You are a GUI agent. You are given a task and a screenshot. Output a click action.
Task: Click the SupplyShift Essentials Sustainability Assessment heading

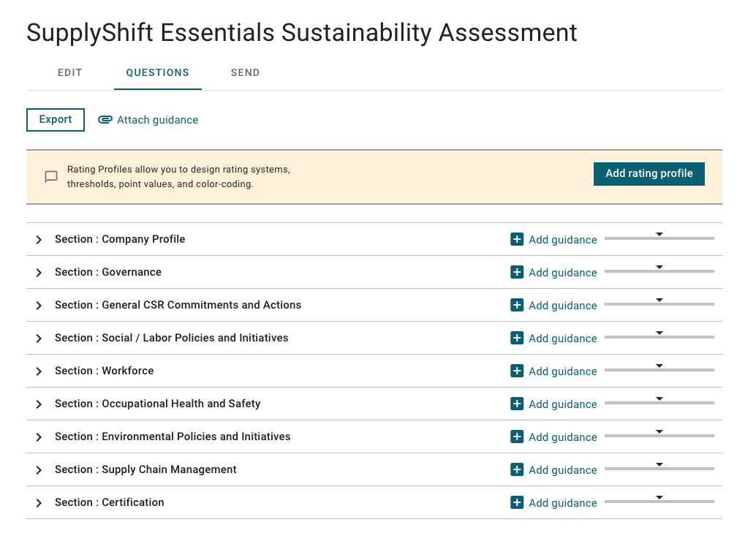pos(302,33)
